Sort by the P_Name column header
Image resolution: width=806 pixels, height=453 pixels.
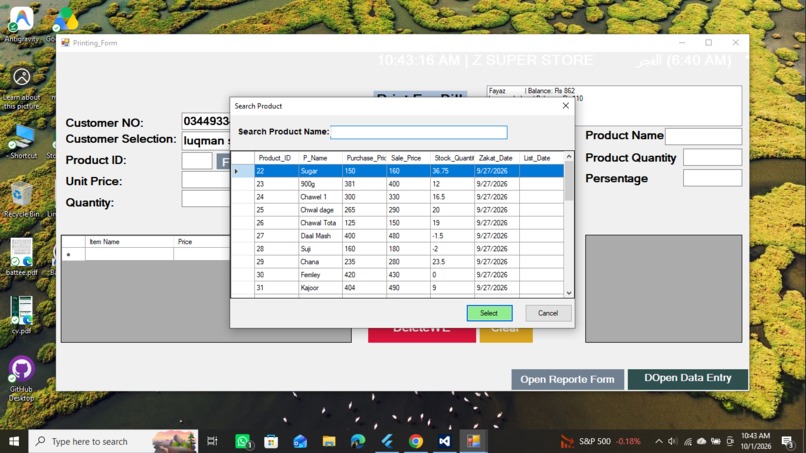pyautogui.click(x=320, y=158)
